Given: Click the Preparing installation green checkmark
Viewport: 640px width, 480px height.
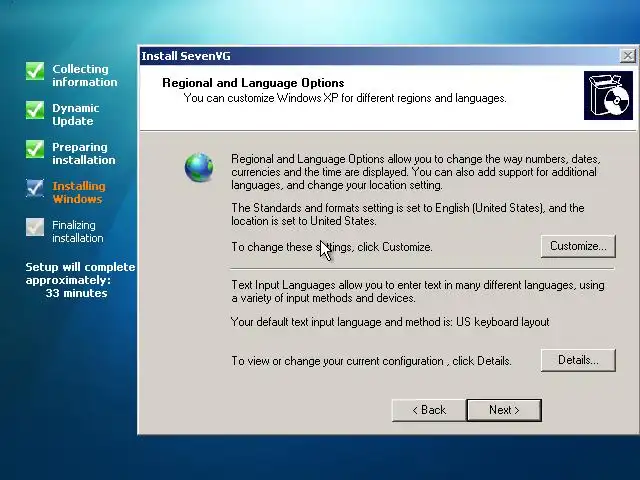Looking at the screenshot, I should click(x=35, y=149).
